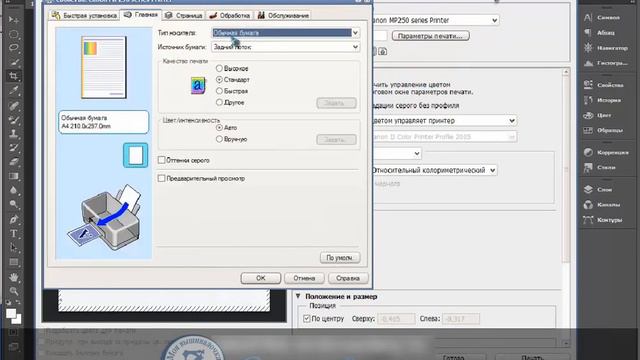This screenshot has height=360, width=640.
Task: Open the История (History) panel
Action: point(602,100)
